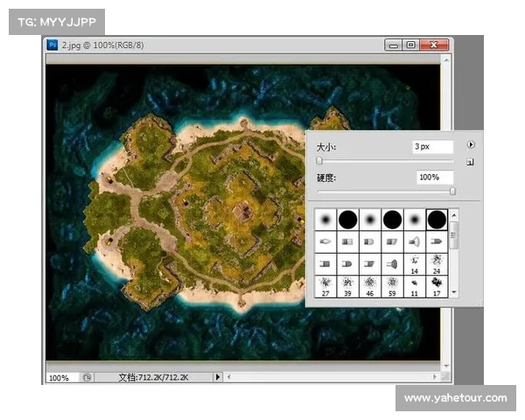Click the 大小 size slider handle

coord(319,161)
